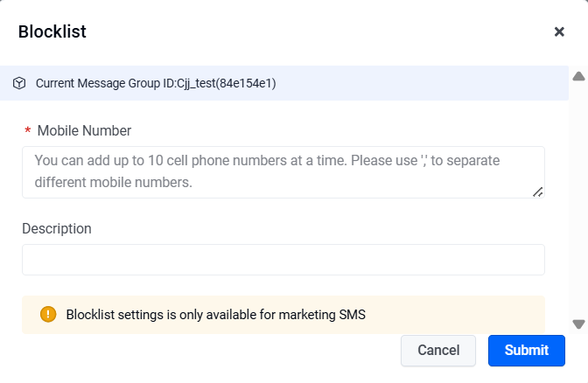Click the Mobile Number field label
Image resolution: width=588 pixels, height=383 pixels.
point(84,131)
